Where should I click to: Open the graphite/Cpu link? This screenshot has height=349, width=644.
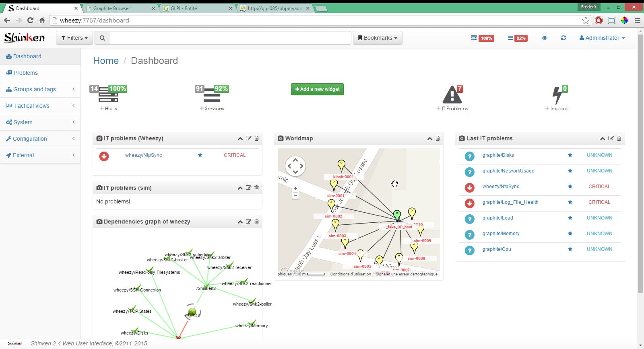pyautogui.click(x=497, y=249)
